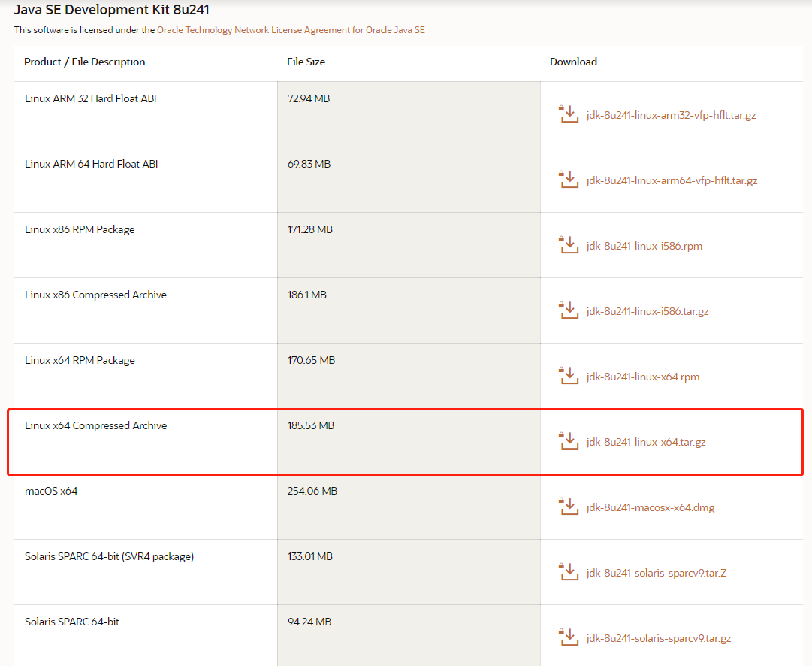Screen dimensions: 812x666
Task: Click file size 170.65 MB
Action: (311, 360)
